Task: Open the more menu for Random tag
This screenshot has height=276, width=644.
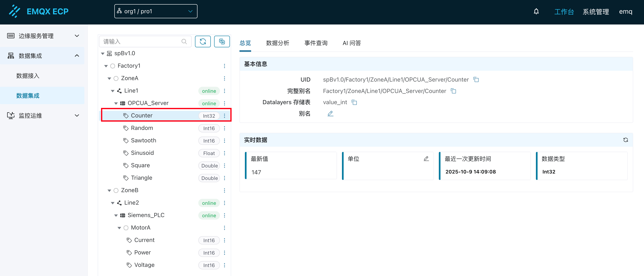Action: [x=224, y=128]
